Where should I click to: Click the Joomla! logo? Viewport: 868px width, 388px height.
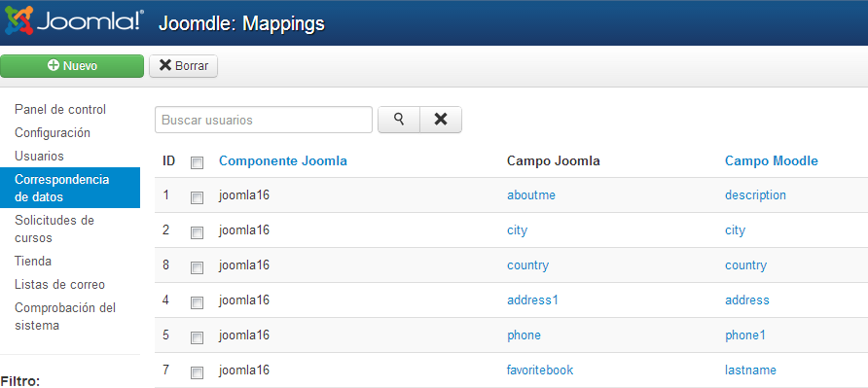point(74,22)
